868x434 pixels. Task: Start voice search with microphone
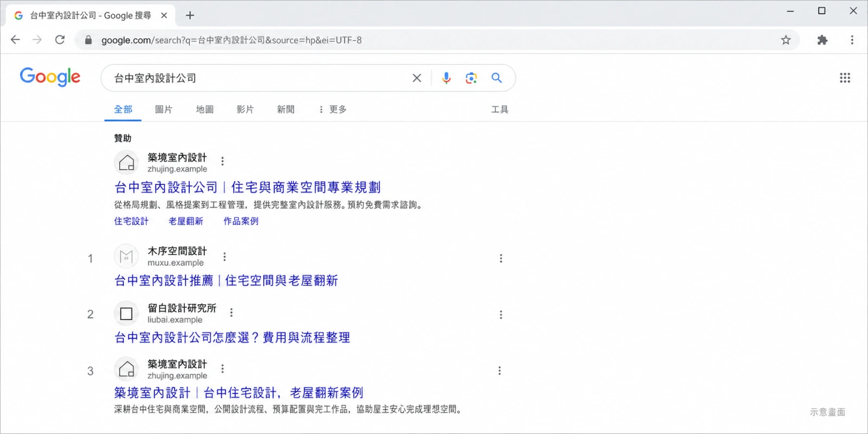(446, 78)
